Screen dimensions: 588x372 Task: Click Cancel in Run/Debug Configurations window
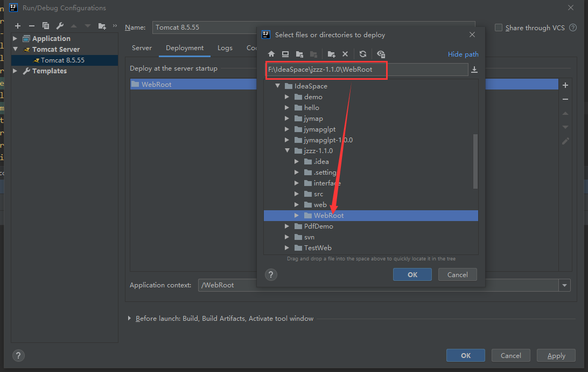point(511,355)
